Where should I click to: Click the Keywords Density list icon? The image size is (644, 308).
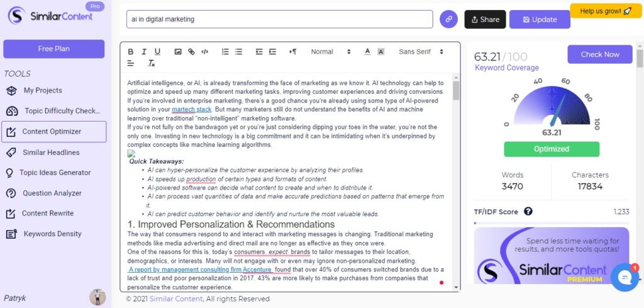[11, 234]
